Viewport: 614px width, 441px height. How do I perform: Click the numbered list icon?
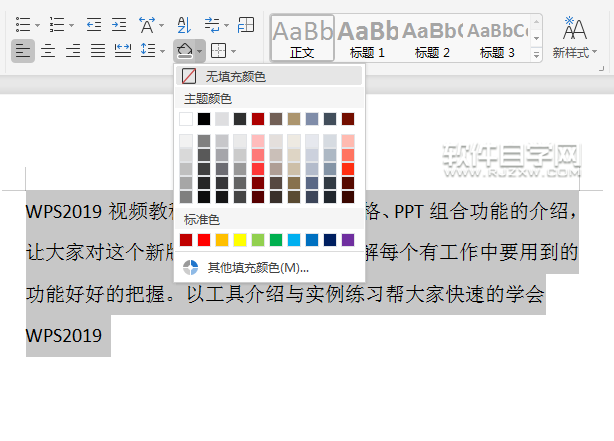click(57, 25)
